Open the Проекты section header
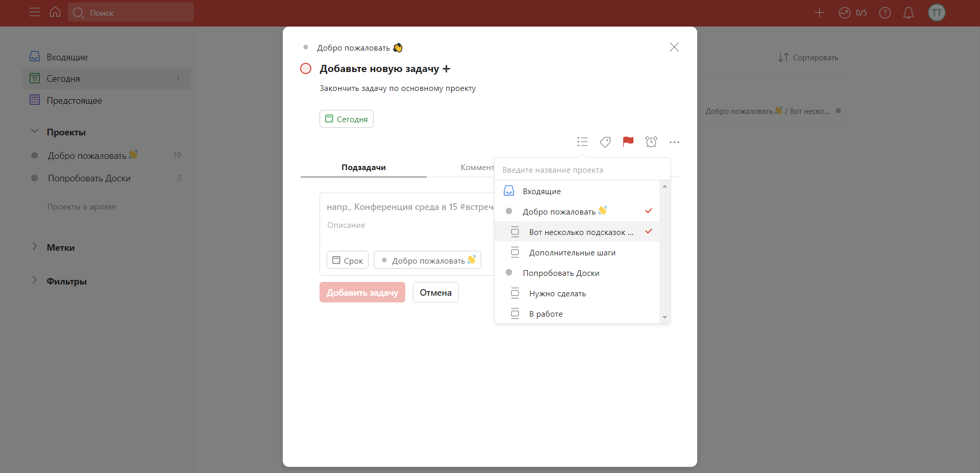The height and width of the screenshot is (473, 980). click(x=66, y=132)
